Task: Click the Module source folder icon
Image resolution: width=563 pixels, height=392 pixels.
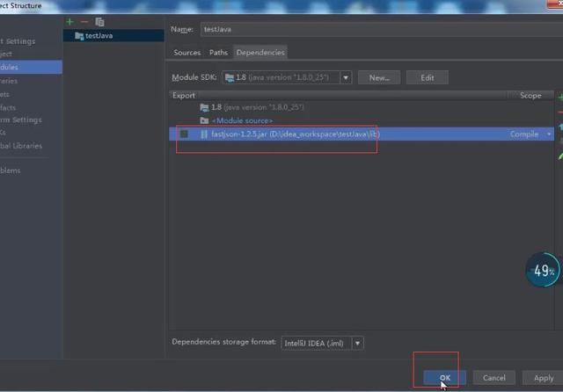Action: pos(204,120)
